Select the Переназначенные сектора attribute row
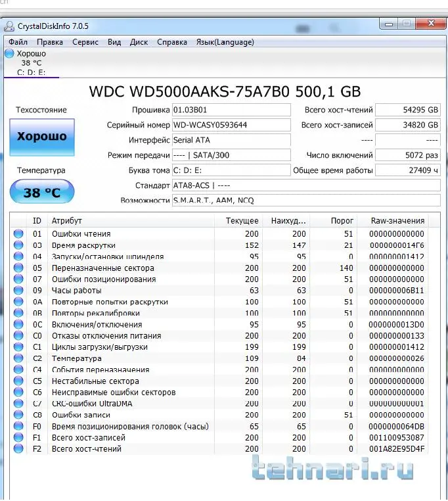Viewport: 448px width, 501px height. click(220, 268)
